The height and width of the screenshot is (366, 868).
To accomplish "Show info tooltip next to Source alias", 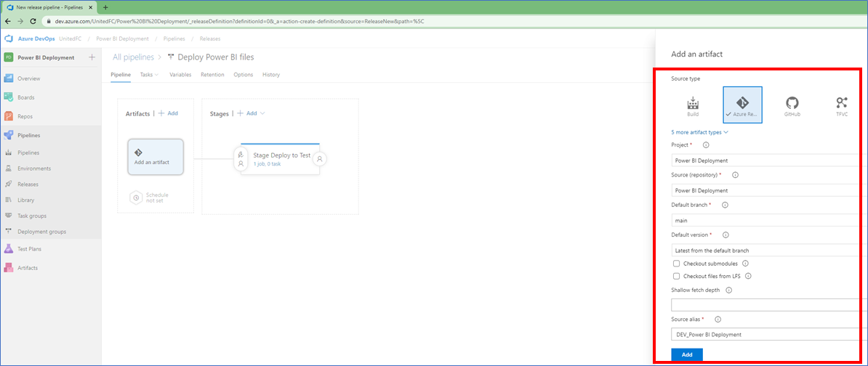I will click(718, 319).
